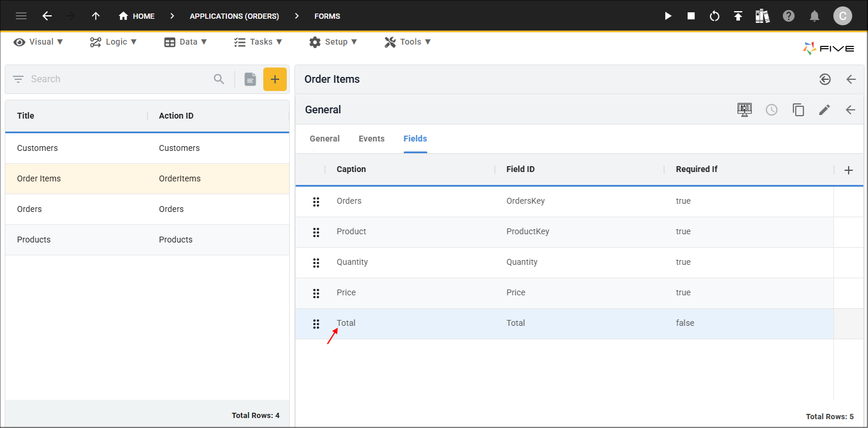Click the Search input field
The width and height of the screenshot is (868, 428).
pyautogui.click(x=118, y=79)
